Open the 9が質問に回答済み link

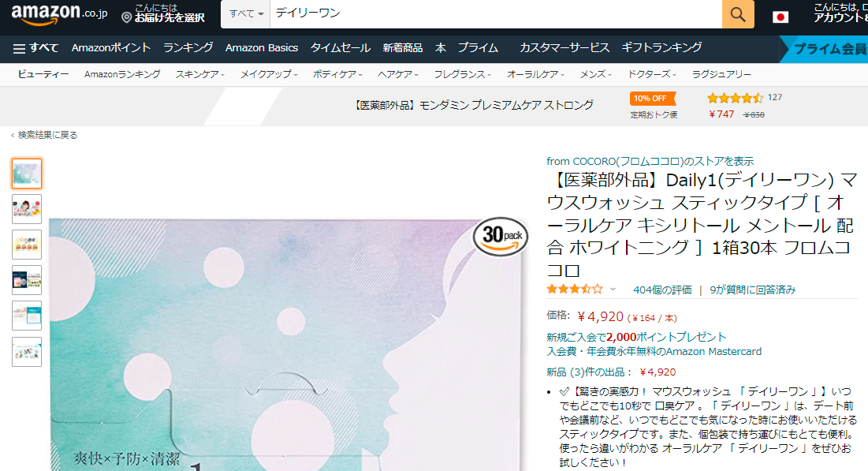click(753, 290)
